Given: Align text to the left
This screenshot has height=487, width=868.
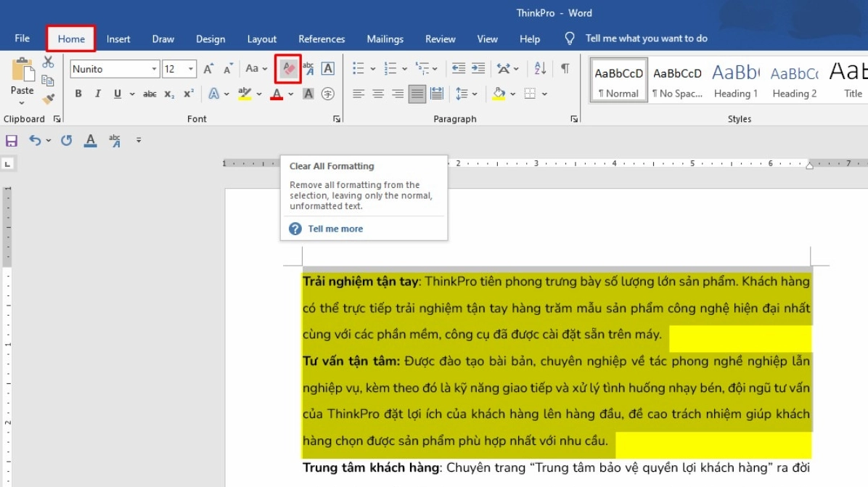Looking at the screenshot, I should pos(359,94).
